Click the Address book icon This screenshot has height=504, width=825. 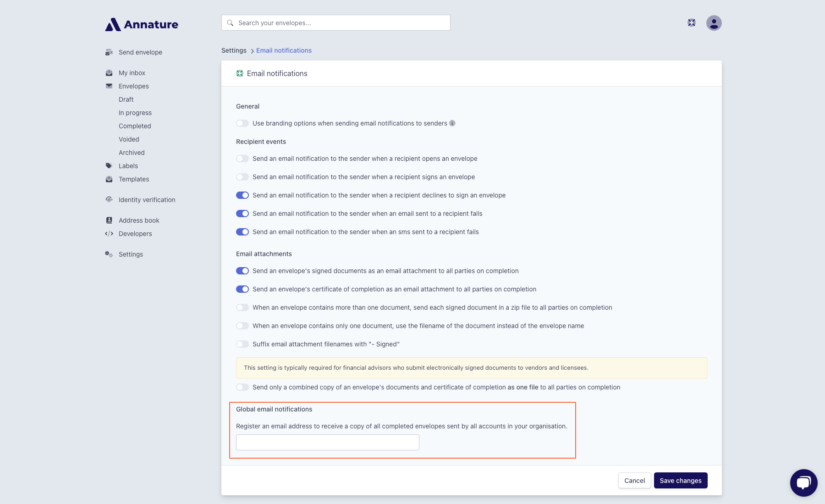109,220
